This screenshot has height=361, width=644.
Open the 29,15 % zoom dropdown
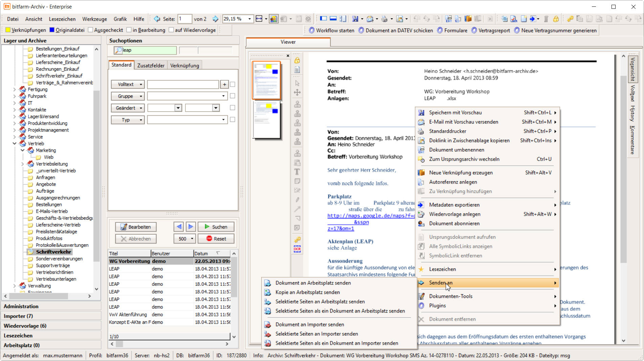coord(250,19)
